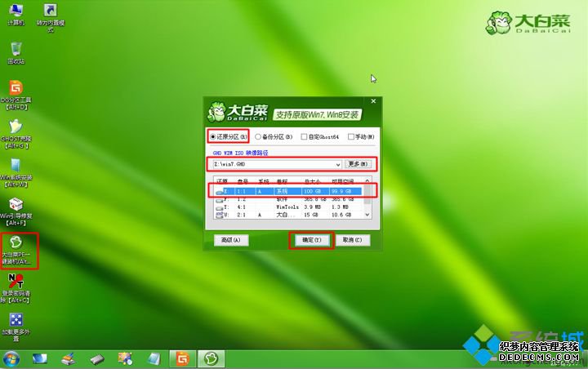This screenshot has height=369, width=588.
Task: Open Win引导修复 desktop icon
Action: (x=16, y=211)
